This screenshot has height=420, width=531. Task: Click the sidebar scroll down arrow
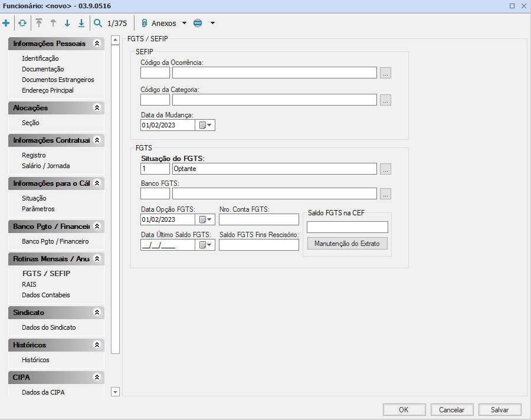115,392
